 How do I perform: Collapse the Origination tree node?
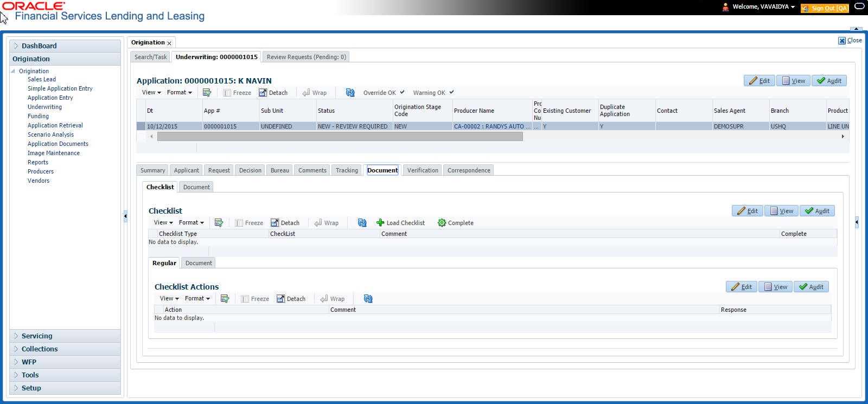click(x=14, y=71)
